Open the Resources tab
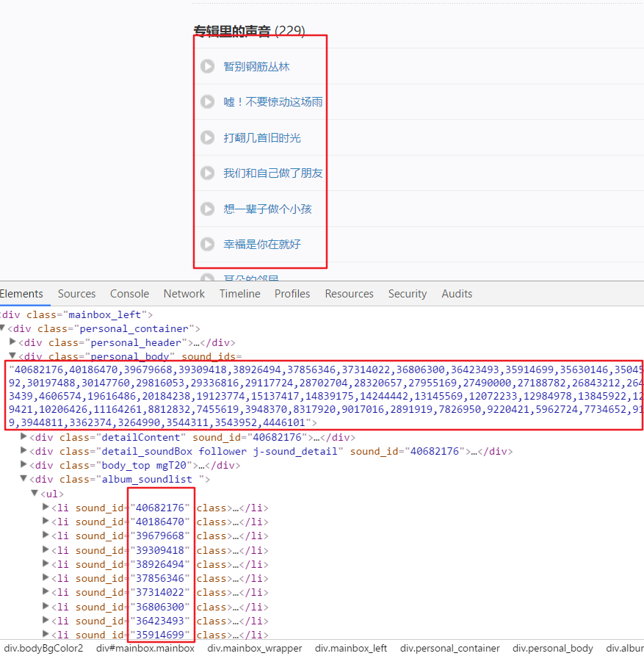This screenshot has height=656, width=644. point(350,294)
